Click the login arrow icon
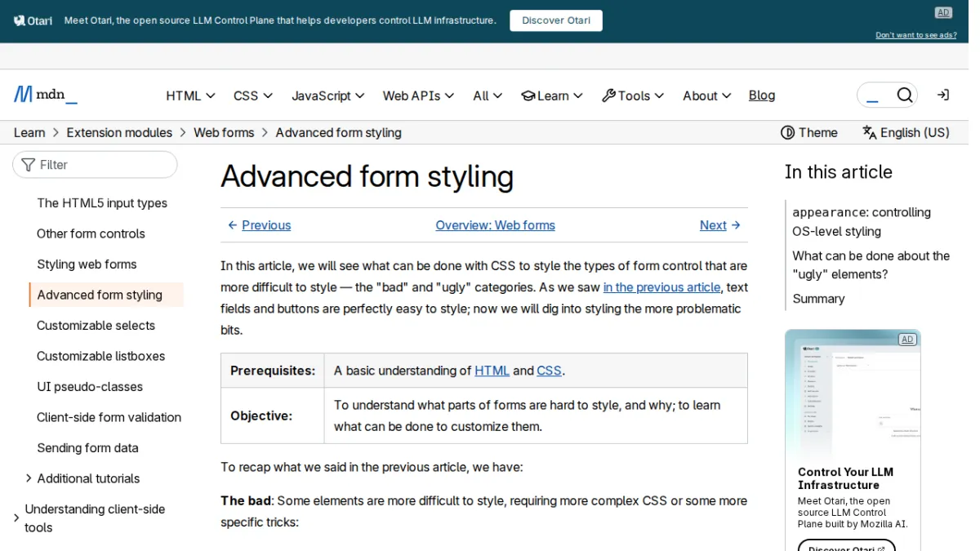Viewport: 980px width, 551px height. tap(943, 96)
